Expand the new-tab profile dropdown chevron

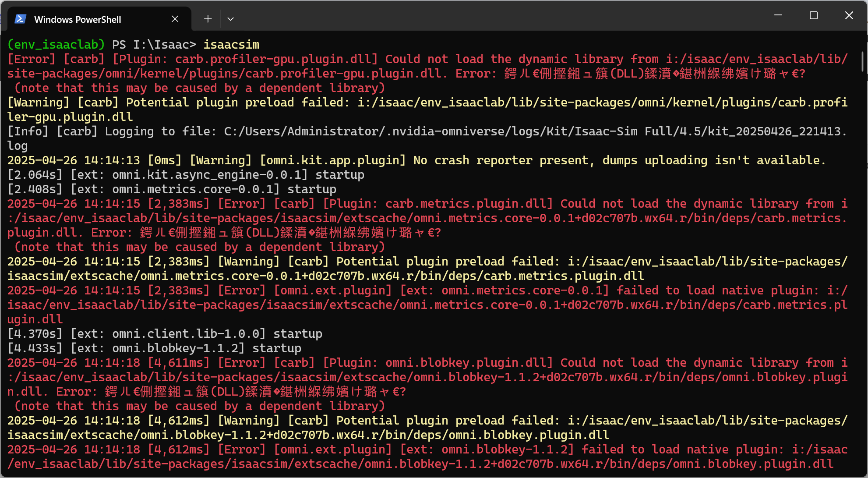(231, 19)
